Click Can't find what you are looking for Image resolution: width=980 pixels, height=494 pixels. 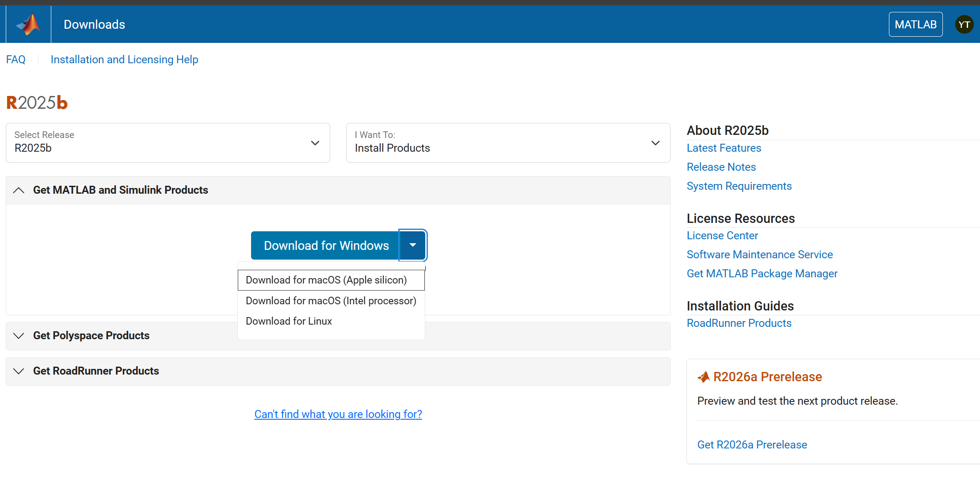click(338, 414)
